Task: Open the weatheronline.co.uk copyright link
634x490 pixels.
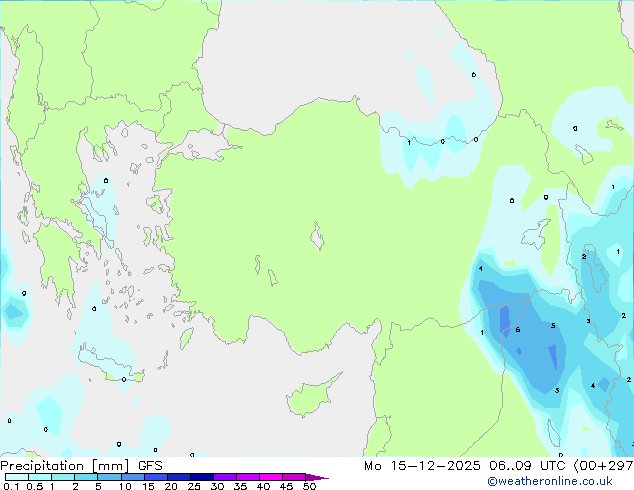Action: (x=549, y=481)
